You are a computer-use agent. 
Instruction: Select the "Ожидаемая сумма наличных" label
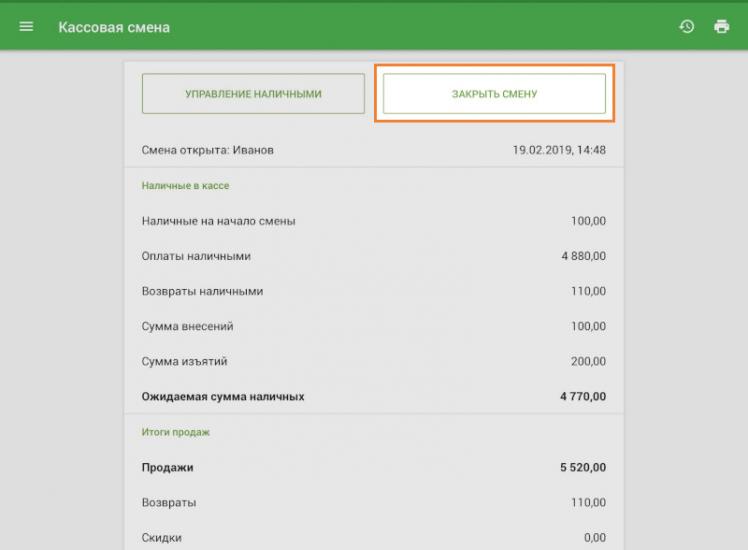223,397
